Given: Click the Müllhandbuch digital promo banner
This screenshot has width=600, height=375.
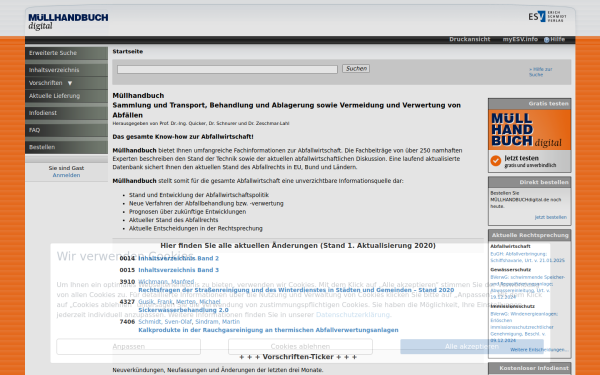Looking at the screenshot, I should tap(530, 130).
